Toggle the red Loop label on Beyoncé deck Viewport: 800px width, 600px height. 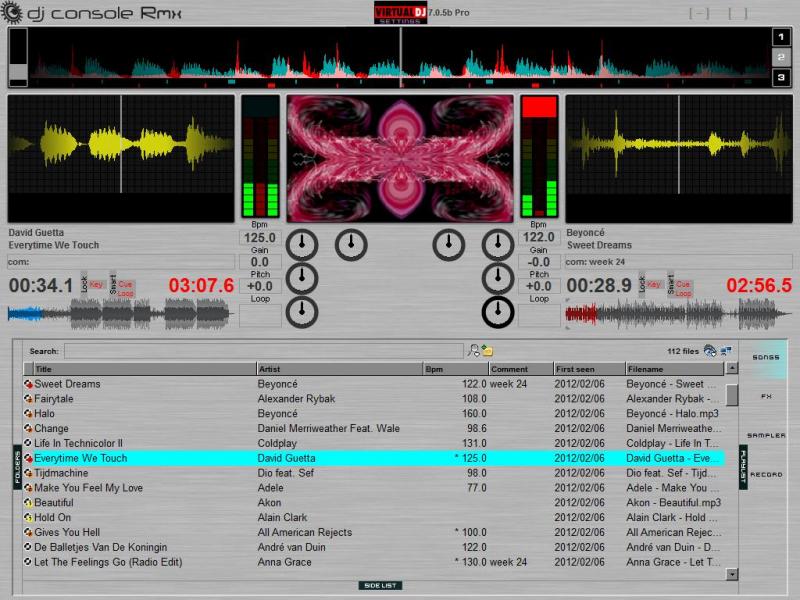[683, 293]
